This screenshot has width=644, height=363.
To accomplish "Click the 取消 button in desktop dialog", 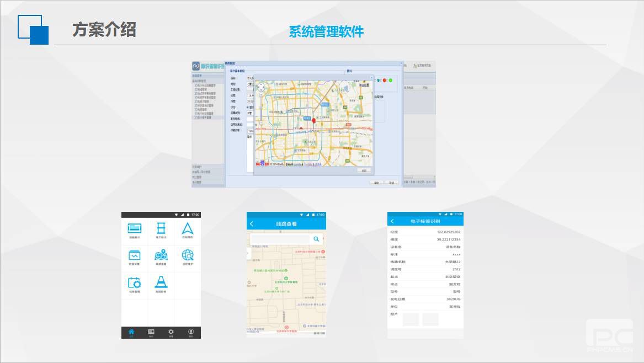I will click(x=391, y=182).
